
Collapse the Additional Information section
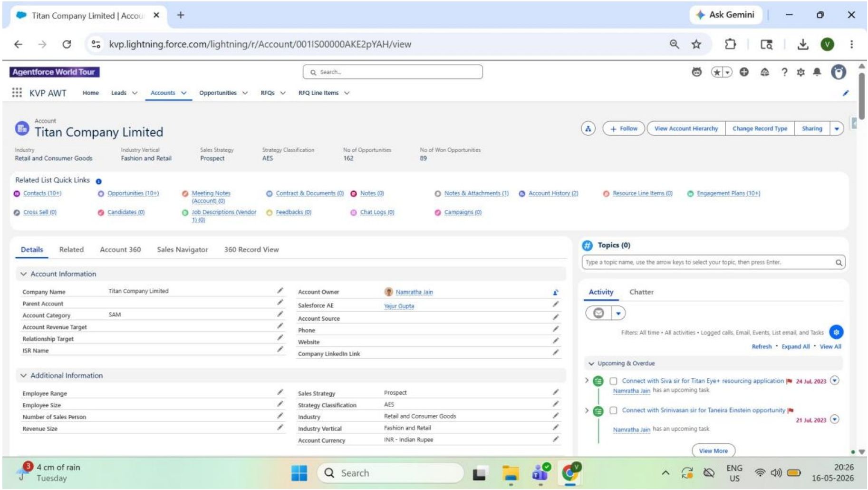[24, 376]
